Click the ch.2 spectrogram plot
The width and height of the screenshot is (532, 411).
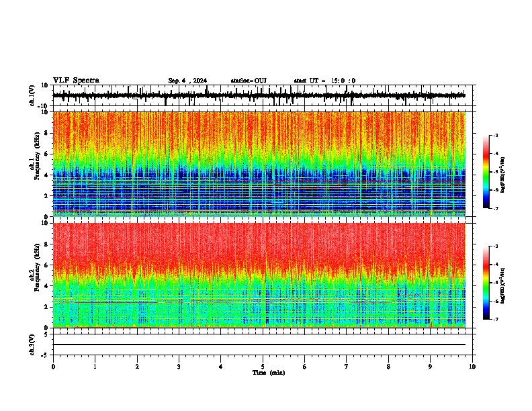click(x=259, y=275)
